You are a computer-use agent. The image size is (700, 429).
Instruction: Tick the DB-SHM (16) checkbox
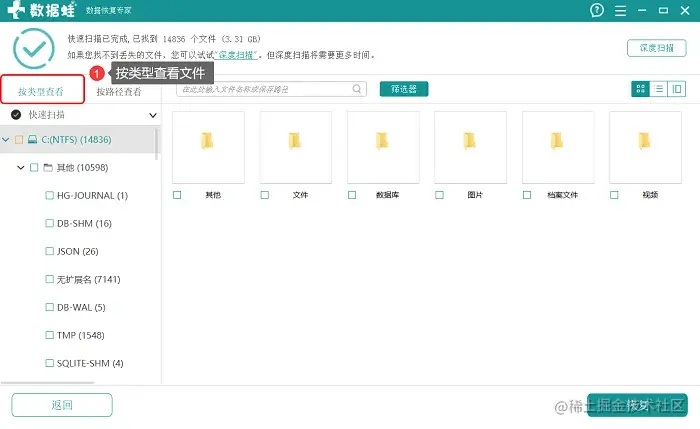[x=50, y=223]
